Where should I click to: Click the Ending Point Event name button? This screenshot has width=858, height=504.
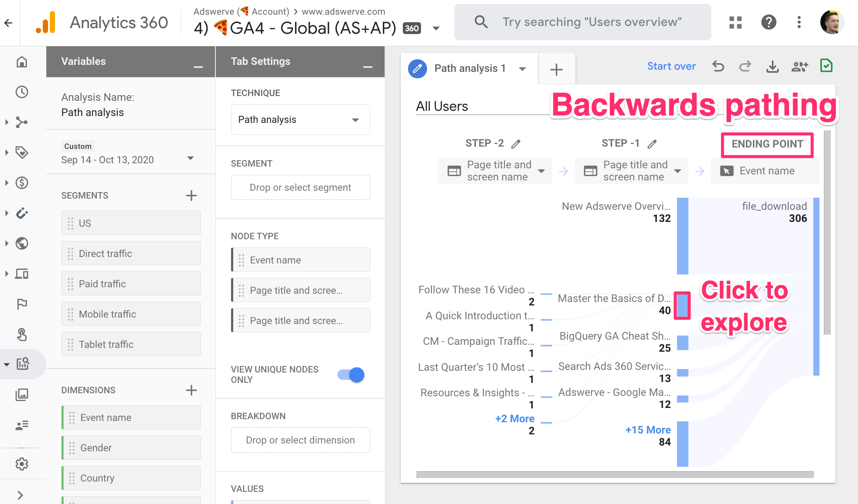[765, 171]
